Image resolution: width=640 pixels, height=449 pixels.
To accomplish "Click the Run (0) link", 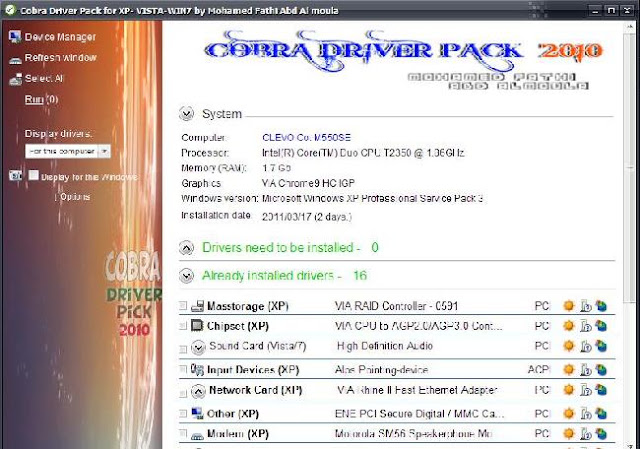I will [x=42, y=99].
